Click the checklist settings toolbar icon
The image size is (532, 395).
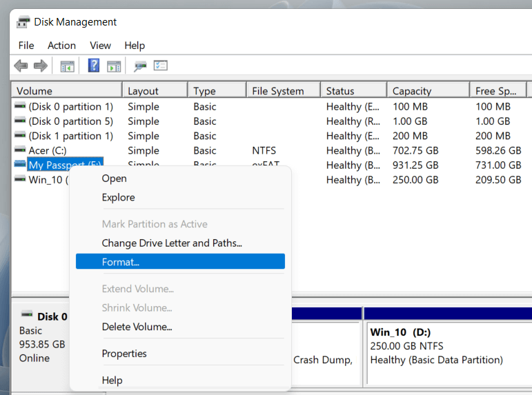coord(161,66)
